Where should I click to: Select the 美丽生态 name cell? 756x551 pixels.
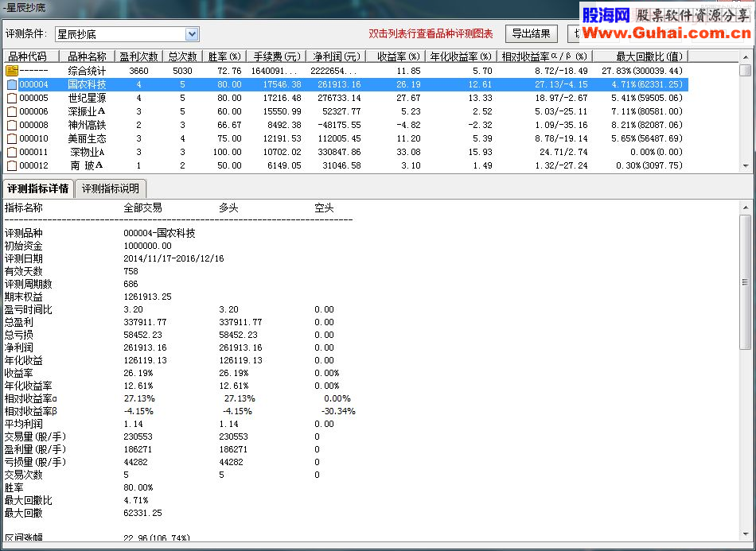[87, 138]
